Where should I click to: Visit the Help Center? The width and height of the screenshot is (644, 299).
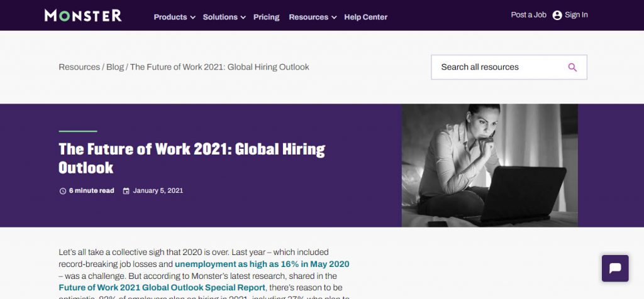coord(365,17)
